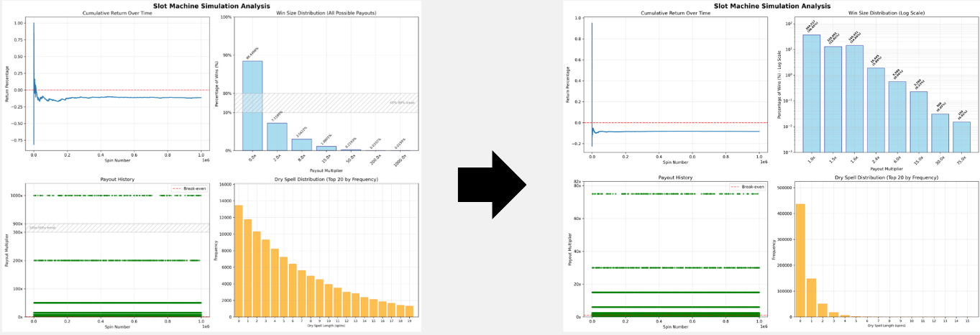Select the blue 0.0x payout bar
This screenshot has height=335, width=980.
pyautogui.click(x=252, y=106)
